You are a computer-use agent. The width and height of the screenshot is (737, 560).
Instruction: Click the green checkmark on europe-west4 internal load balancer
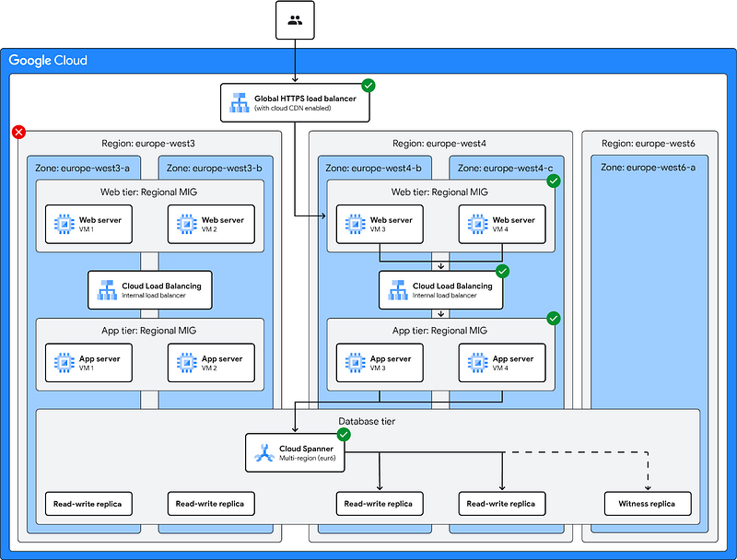pyautogui.click(x=502, y=271)
